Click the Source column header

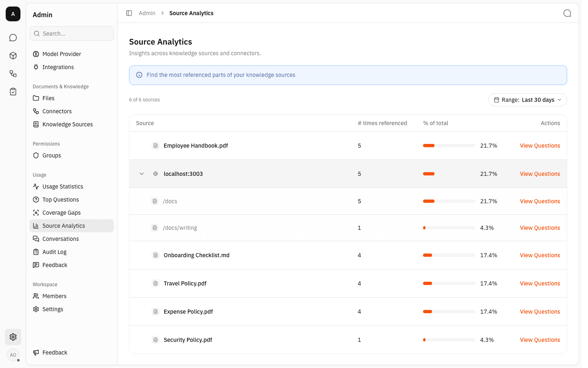[x=145, y=123]
